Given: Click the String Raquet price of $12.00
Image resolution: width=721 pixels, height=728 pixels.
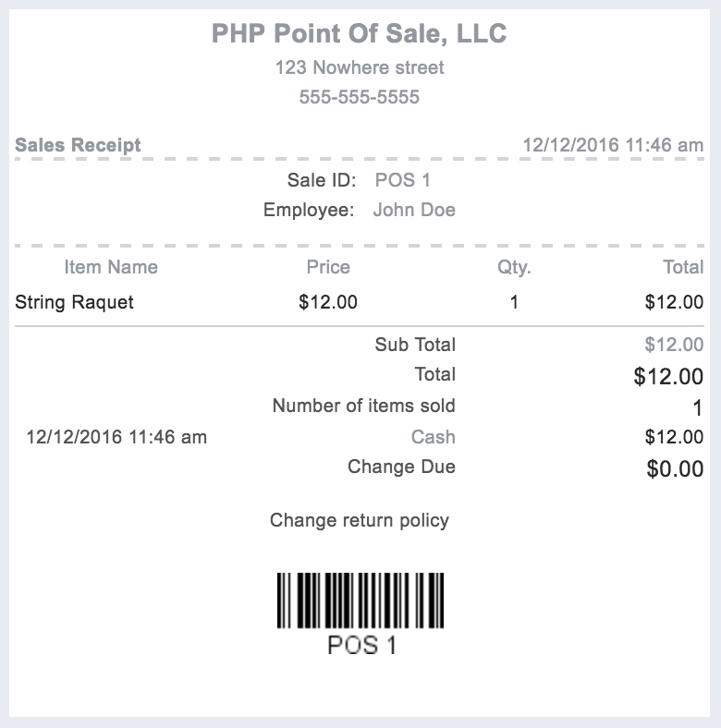Looking at the screenshot, I should pyautogui.click(x=328, y=302).
